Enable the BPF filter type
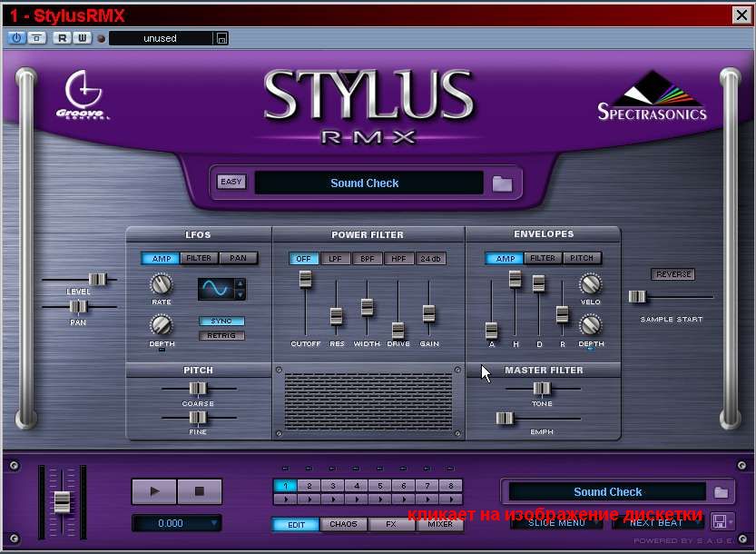The height and width of the screenshot is (554, 756). (x=367, y=259)
